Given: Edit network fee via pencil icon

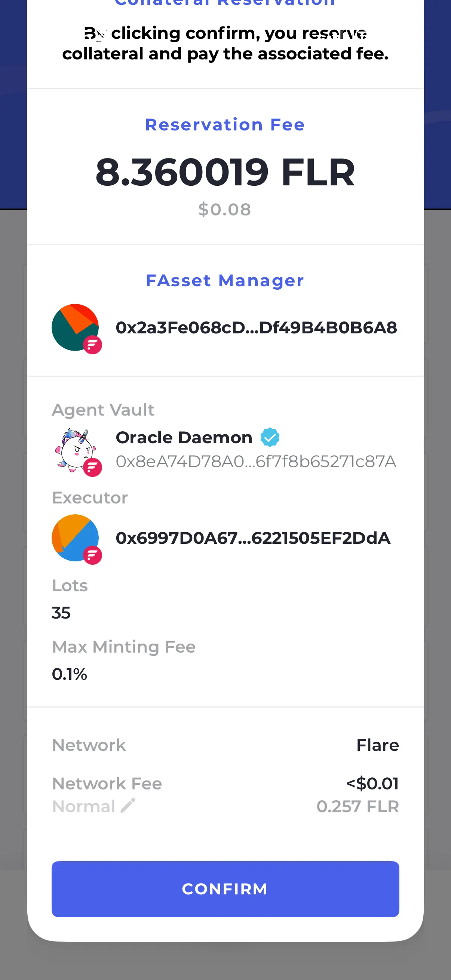Looking at the screenshot, I should coord(128,805).
